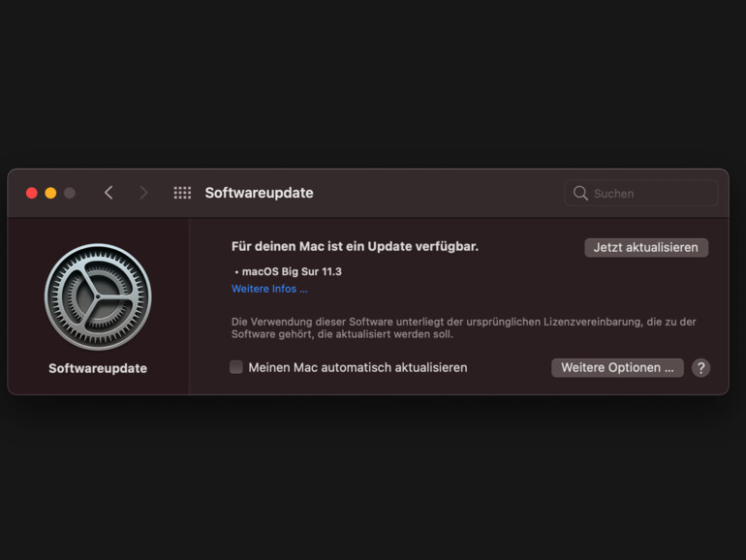Click the Lizenzvereinbarung notice text
This screenshot has height=560, width=746.
(464, 327)
